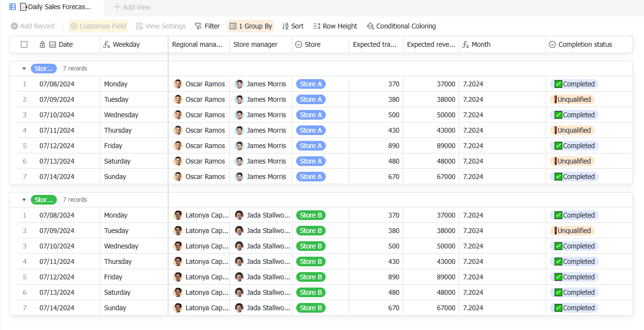Tick the select-all checkbox in header
Image resolution: width=644 pixels, height=330 pixels.
(24, 44)
